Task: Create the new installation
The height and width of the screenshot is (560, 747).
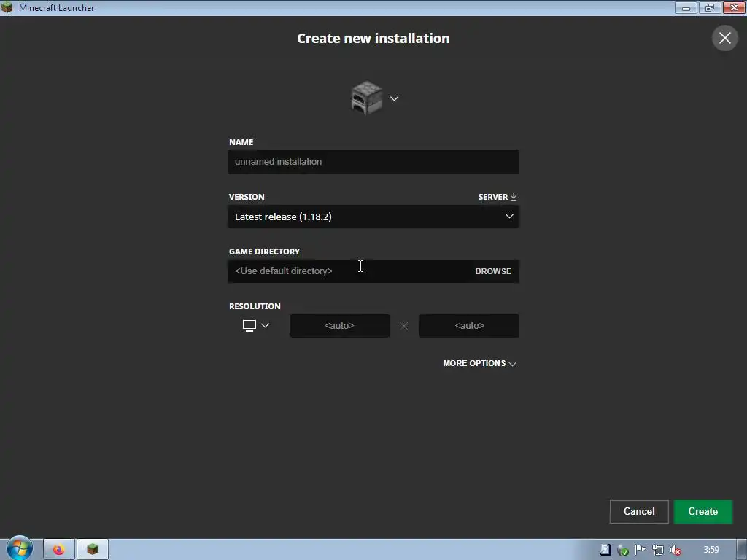Action: [x=703, y=511]
